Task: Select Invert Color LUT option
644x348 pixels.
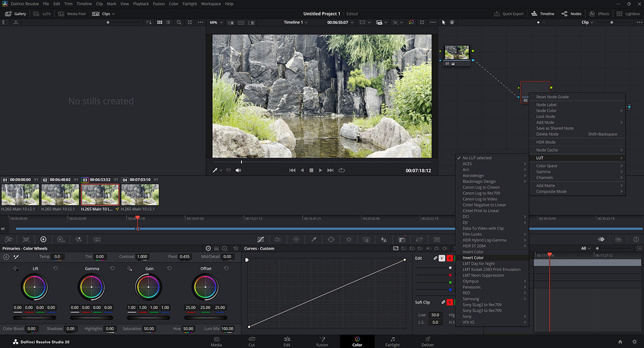Action: 473,258
